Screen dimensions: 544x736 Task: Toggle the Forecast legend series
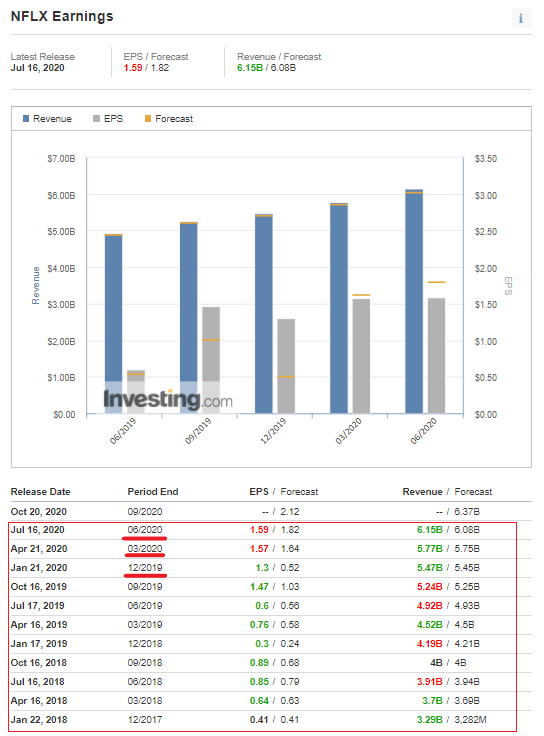pyautogui.click(x=169, y=119)
